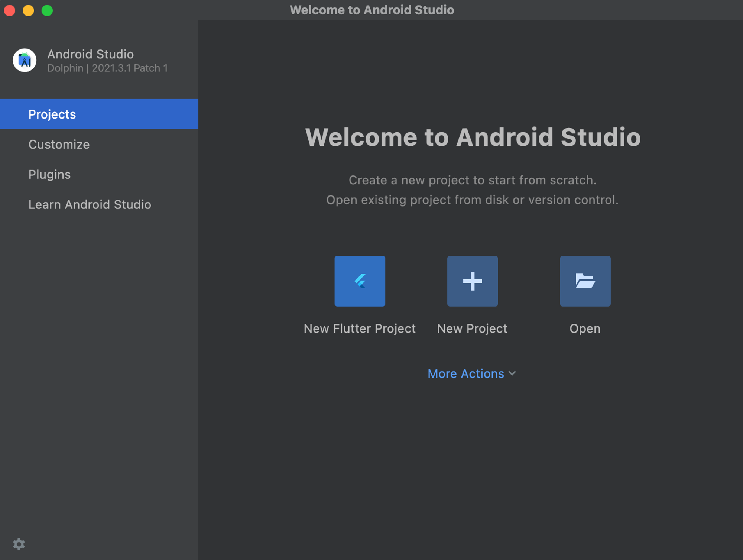
Task: Click the New Project text label
Action: pyautogui.click(x=472, y=328)
